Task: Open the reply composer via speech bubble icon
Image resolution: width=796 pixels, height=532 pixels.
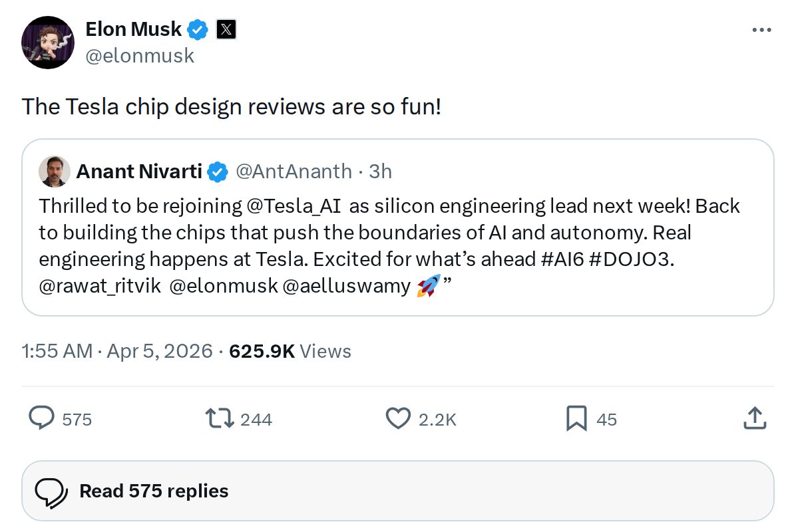Action: click(41, 418)
